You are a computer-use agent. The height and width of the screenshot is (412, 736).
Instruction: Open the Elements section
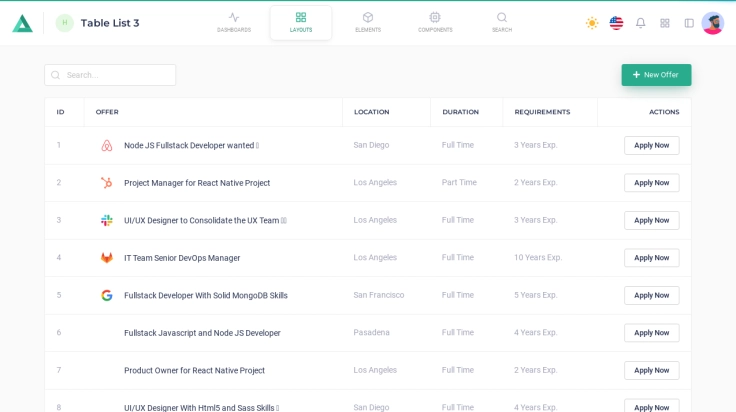click(368, 22)
